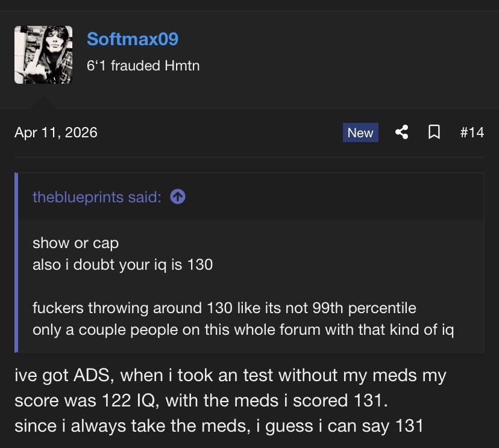Click the New post badge
This screenshot has height=448, width=499.
pos(360,133)
